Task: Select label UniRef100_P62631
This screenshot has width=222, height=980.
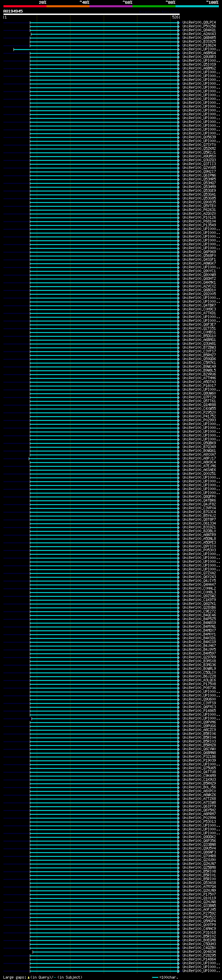Action: [199, 210]
